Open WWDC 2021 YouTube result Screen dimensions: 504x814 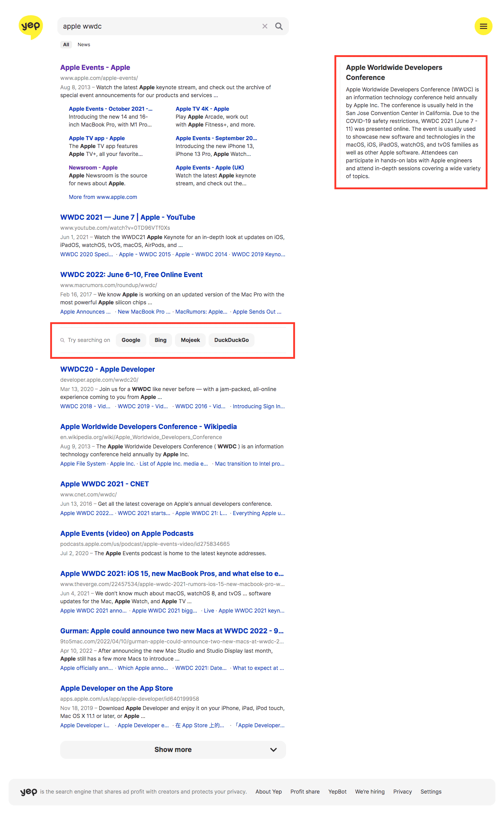128,217
